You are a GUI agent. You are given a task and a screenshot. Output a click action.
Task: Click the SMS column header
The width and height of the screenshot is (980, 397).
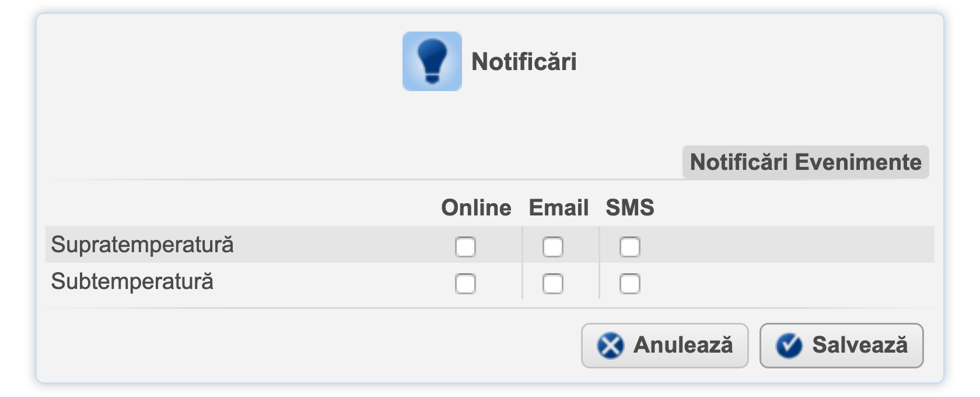tap(629, 208)
